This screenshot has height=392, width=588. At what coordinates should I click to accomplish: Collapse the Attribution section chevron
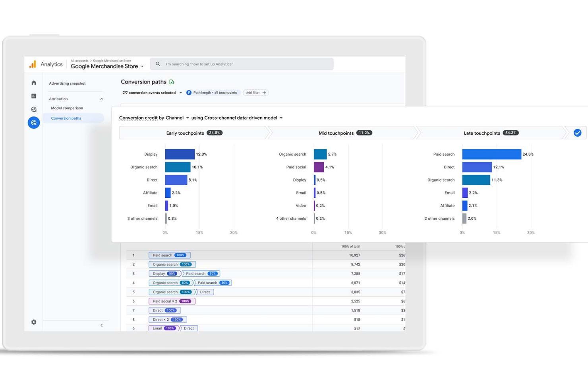coord(101,98)
